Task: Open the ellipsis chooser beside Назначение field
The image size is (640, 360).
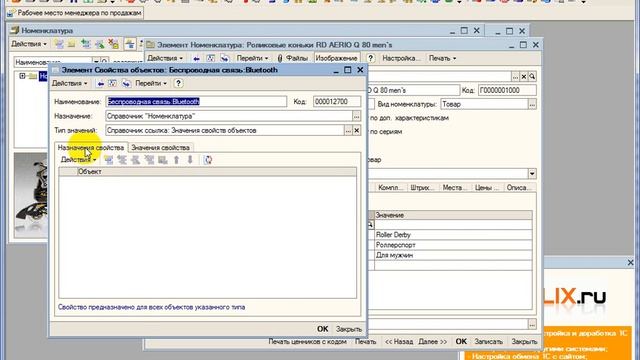Action: [356, 117]
